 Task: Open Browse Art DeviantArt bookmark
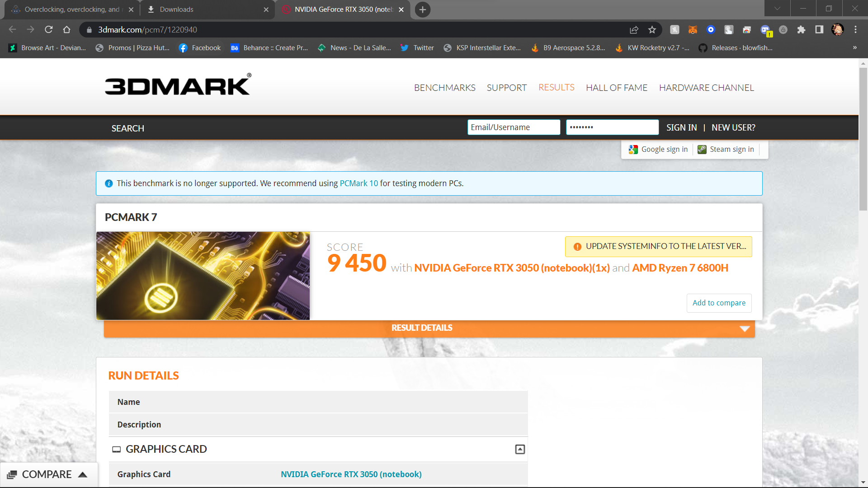pos(47,48)
